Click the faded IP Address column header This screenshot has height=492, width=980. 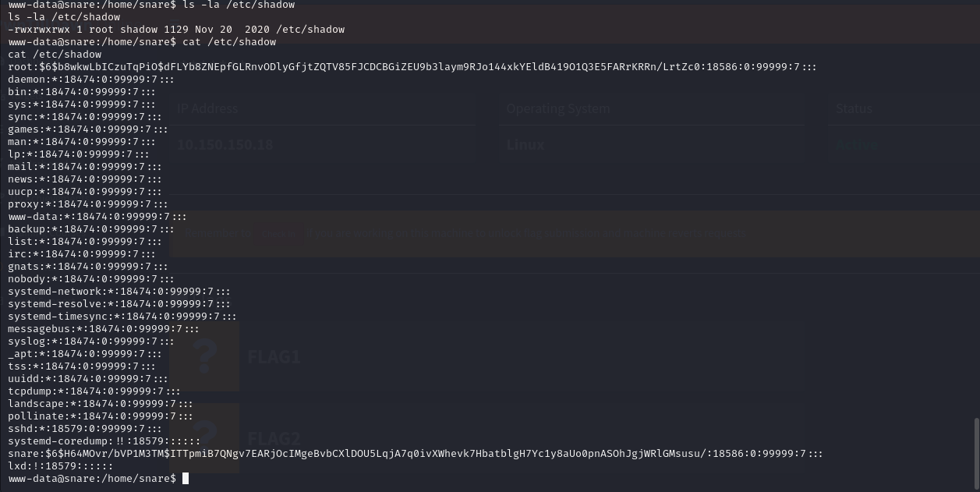click(x=207, y=108)
